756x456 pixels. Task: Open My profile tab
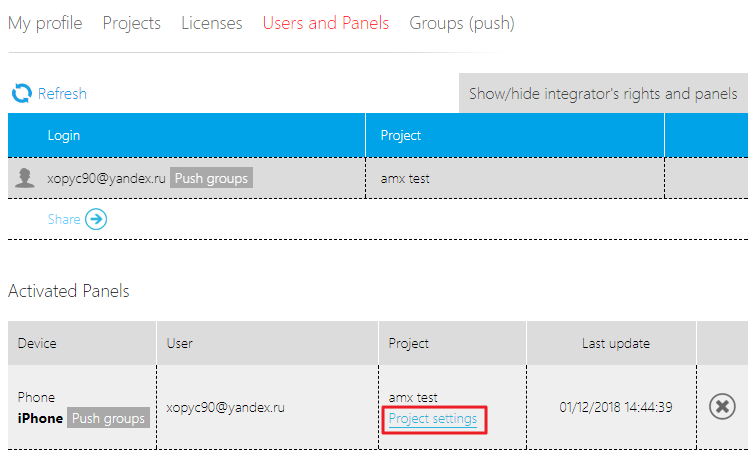click(45, 23)
